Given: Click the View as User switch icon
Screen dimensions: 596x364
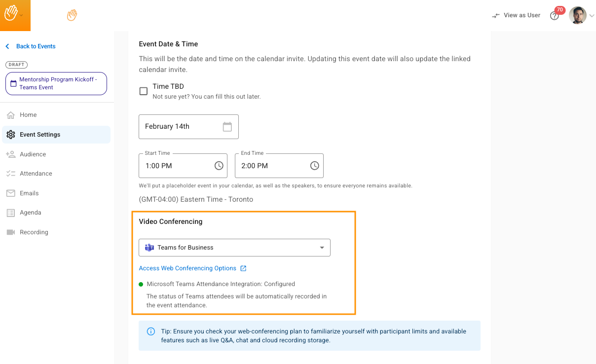Looking at the screenshot, I should coord(496,16).
